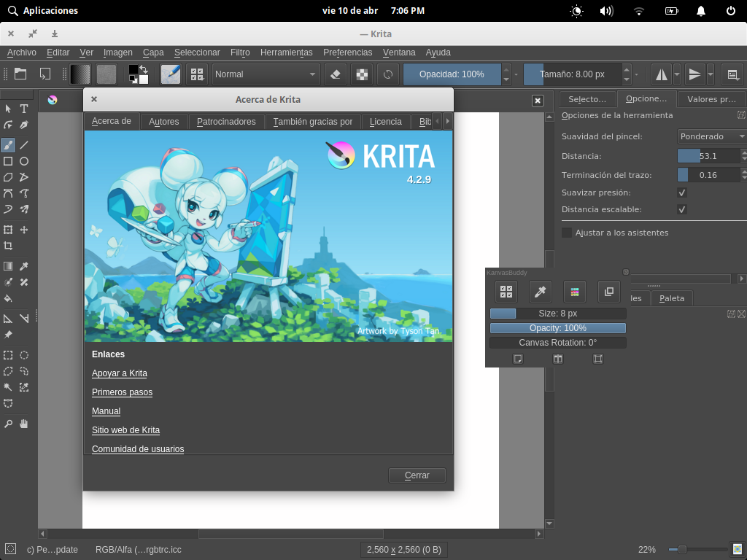Viewport: 747px width, 560px height.
Task: Enable Ajustar a los asistentes
Action: (567, 233)
